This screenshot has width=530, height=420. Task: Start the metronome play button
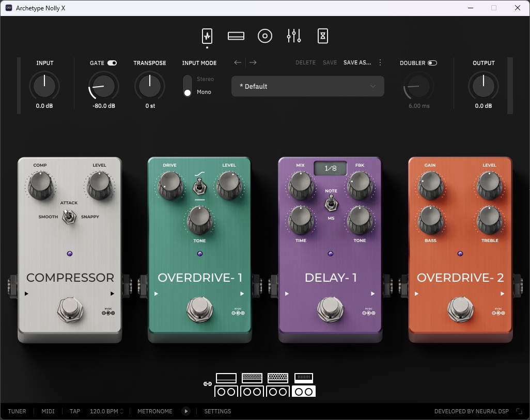click(x=186, y=411)
